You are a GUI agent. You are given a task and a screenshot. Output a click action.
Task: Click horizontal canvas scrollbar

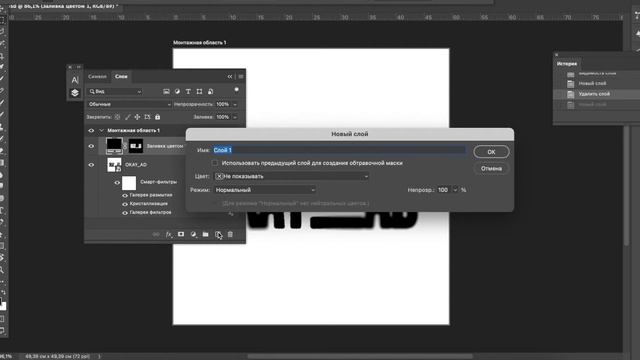pos(359,356)
